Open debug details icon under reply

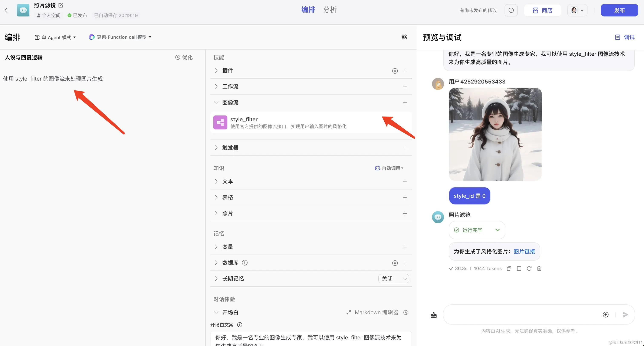click(519, 268)
